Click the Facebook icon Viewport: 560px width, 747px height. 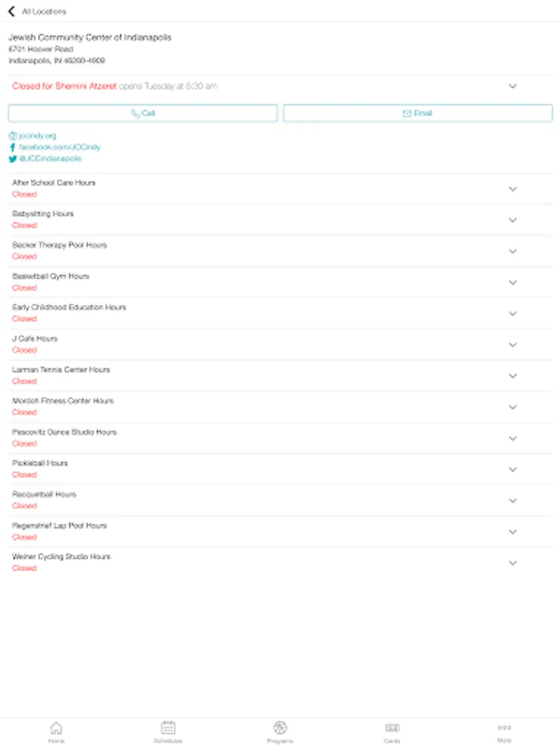pos(12,147)
